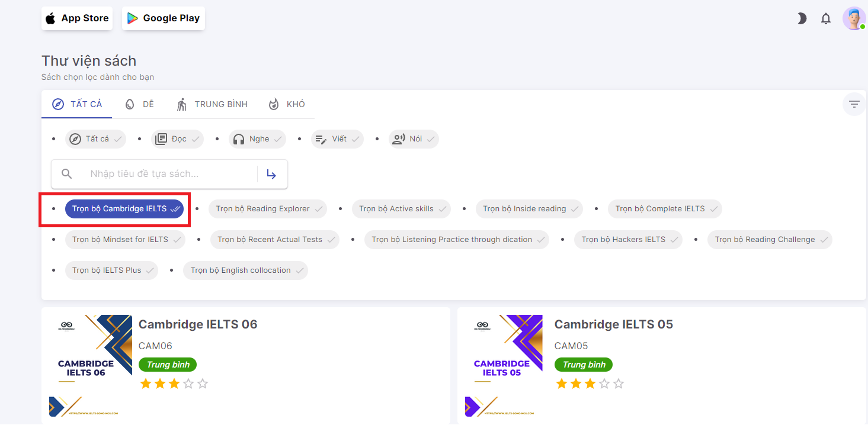Toggle the Đọc reading skill chip
868x435 pixels.
click(177, 139)
